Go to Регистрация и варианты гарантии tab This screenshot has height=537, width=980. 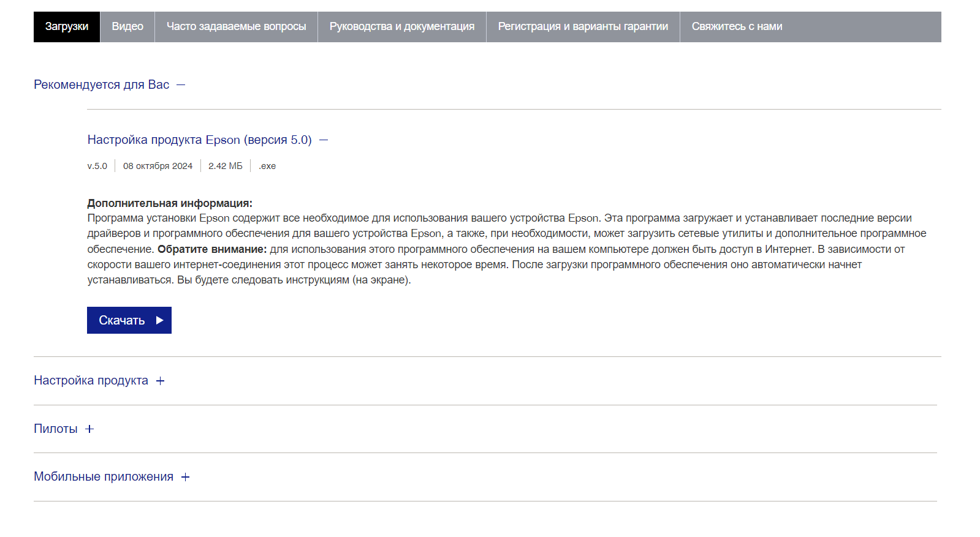pyautogui.click(x=583, y=27)
